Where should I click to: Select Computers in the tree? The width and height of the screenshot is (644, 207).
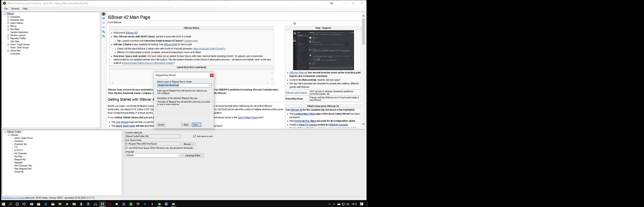tap(15, 54)
